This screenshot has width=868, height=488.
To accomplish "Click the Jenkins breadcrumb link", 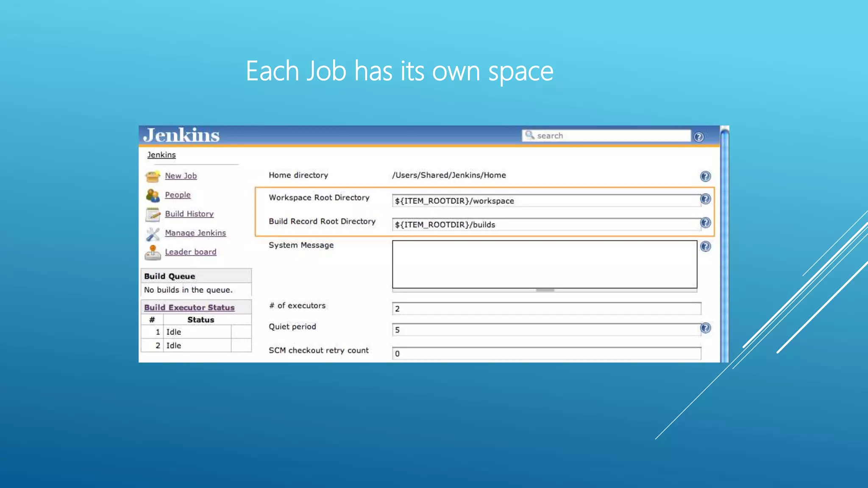I will pyautogui.click(x=161, y=155).
